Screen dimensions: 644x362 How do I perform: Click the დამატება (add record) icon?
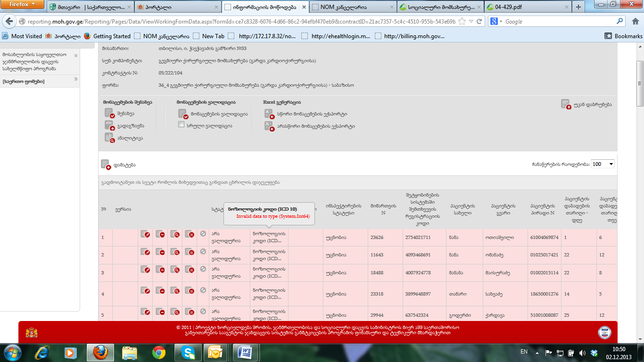click(x=106, y=165)
